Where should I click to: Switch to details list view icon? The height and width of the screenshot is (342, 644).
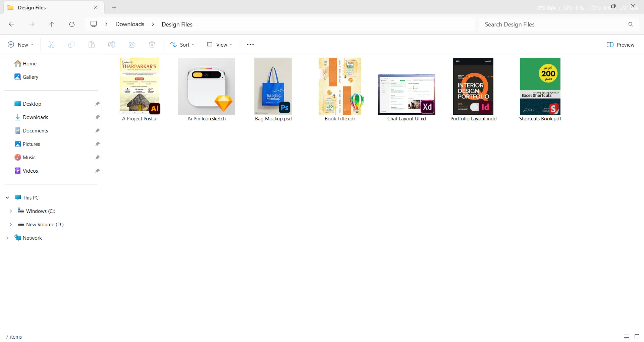click(x=627, y=337)
